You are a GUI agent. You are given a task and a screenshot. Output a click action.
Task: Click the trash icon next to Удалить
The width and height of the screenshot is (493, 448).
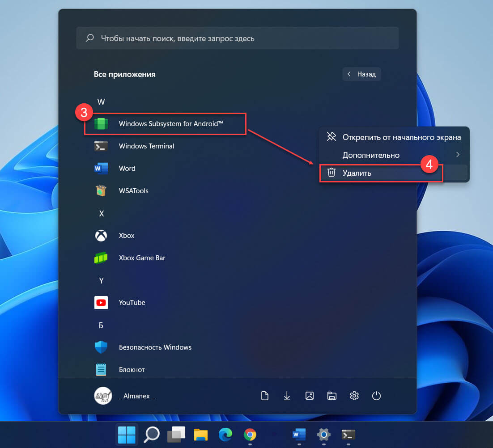coord(331,173)
